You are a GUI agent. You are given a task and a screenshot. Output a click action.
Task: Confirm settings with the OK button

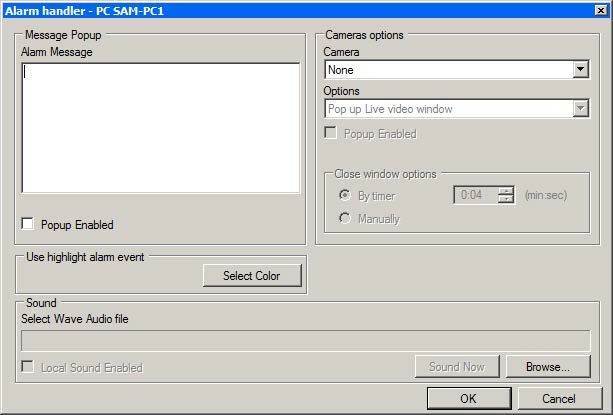(x=469, y=399)
